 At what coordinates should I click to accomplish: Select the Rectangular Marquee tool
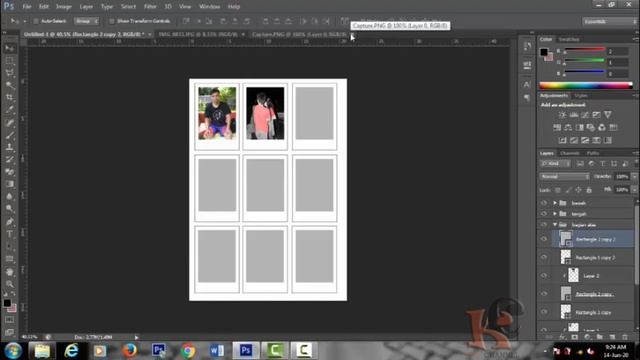(9, 60)
